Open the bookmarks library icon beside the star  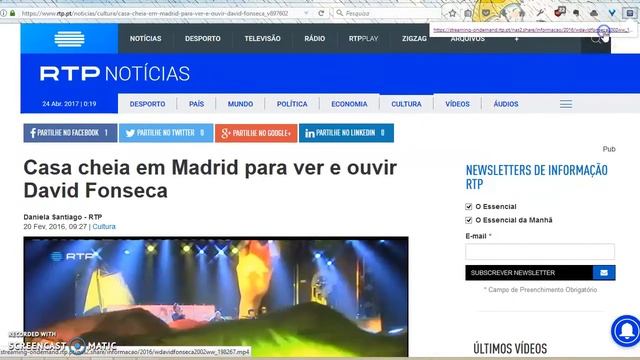pos(468,13)
